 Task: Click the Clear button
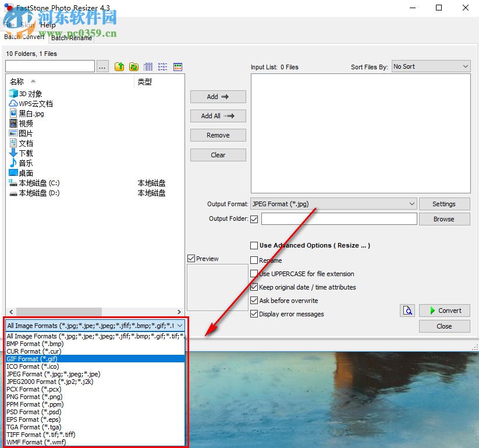coord(218,155)
